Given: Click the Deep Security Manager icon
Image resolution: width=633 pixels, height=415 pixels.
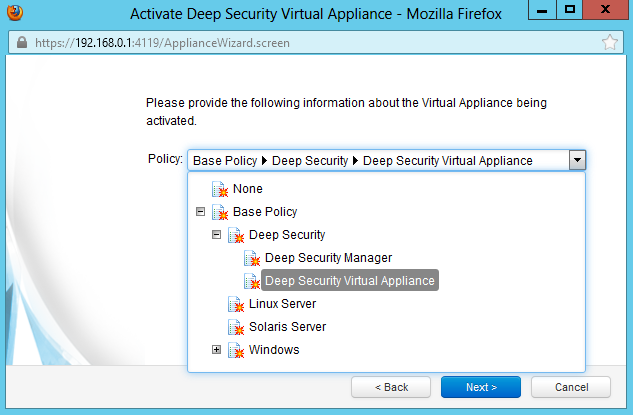Looking at the screenshot, I should [252, 258].
